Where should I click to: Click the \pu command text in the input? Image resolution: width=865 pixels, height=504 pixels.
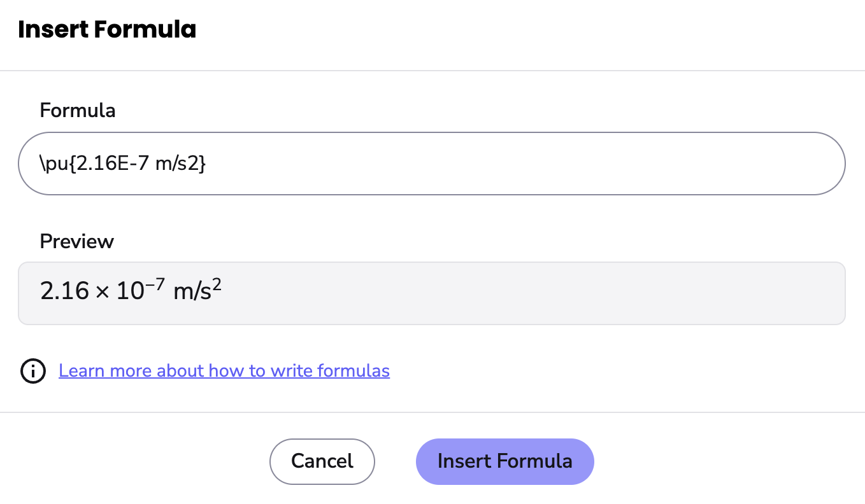[54, 164]
